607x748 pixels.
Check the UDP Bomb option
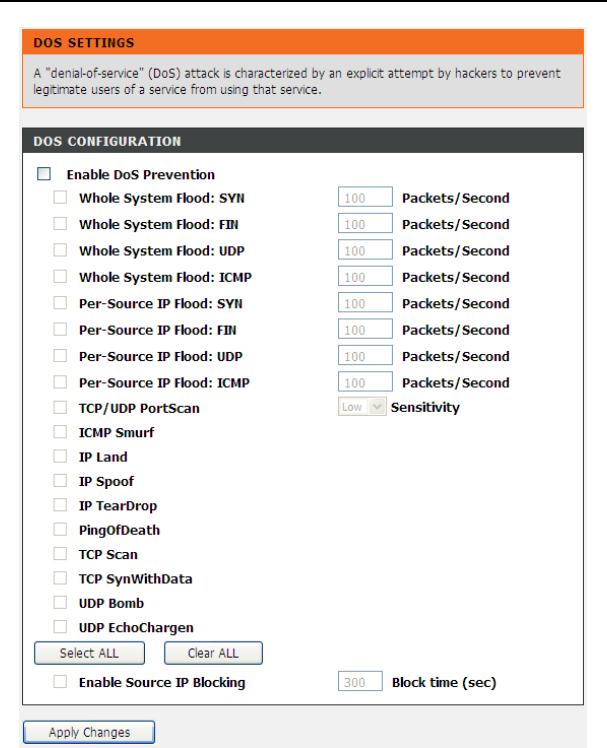tap(60, 602)
